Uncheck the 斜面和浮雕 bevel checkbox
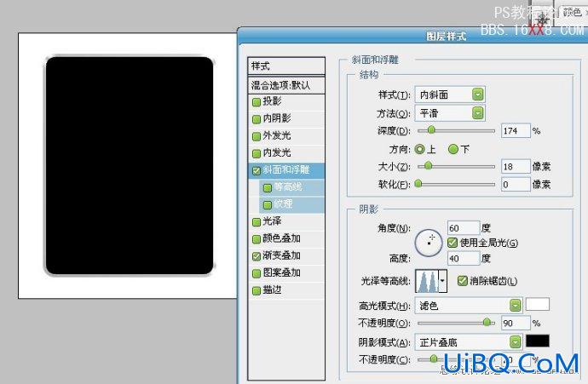The width and height of the screenshot is (588, 384). [257, 171]
